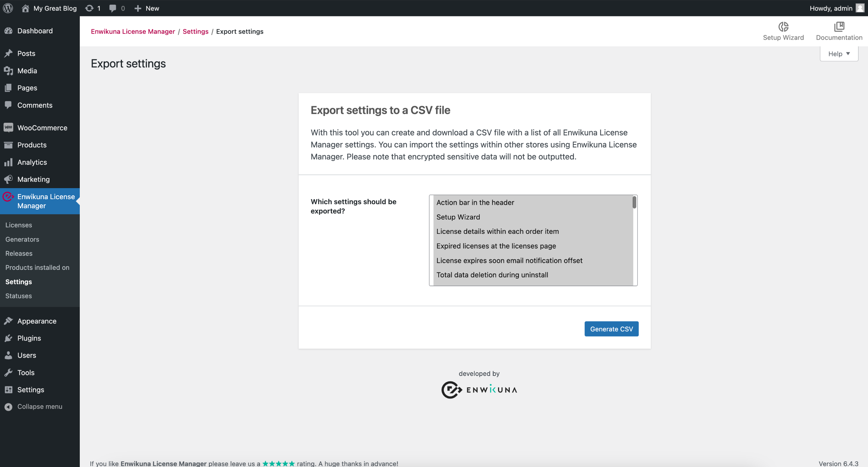
Task: Click the Appearance paintbrush icon
Action: coord(8,321)
